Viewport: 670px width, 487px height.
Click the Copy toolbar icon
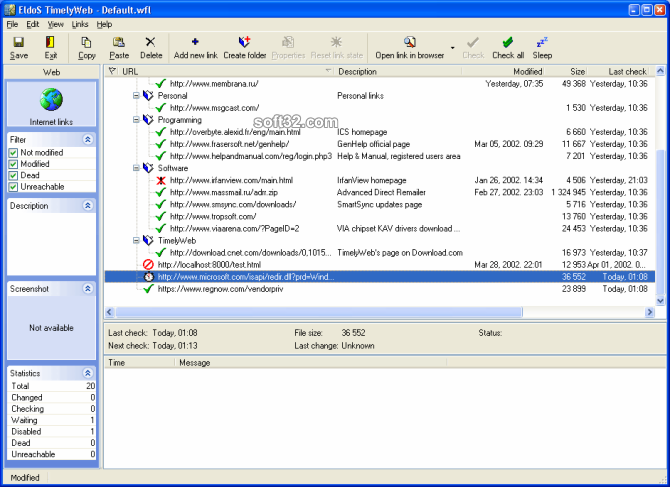86,42
